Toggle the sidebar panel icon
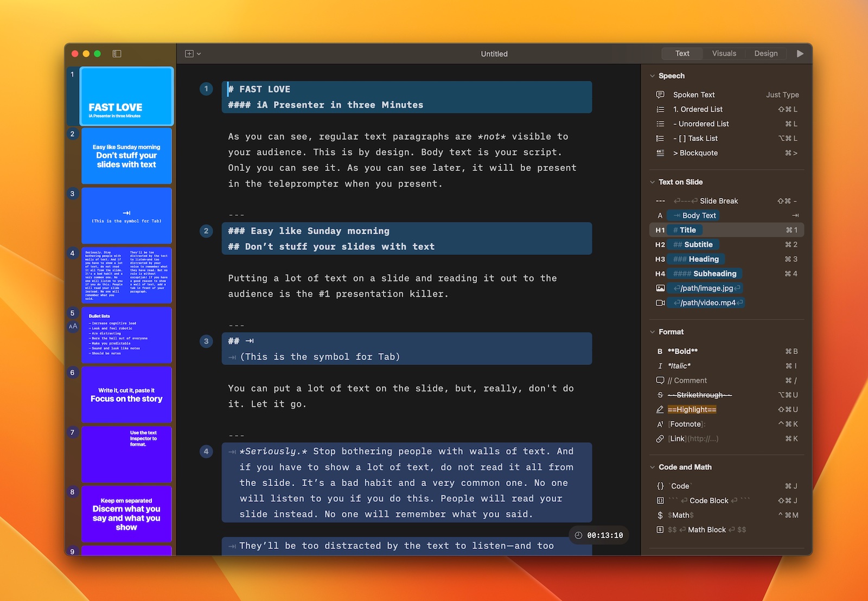This screenshot has height=601, width=868. click(117, 54)
